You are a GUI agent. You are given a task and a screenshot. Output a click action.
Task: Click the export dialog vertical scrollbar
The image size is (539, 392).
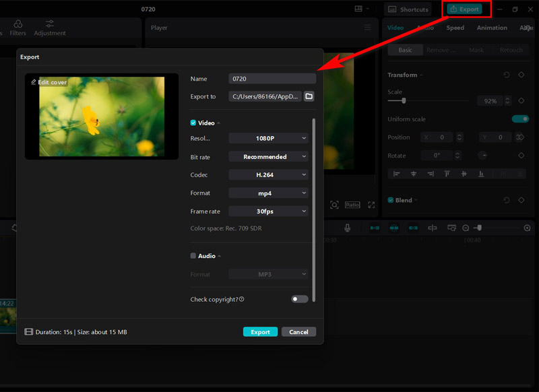(313, 210)
